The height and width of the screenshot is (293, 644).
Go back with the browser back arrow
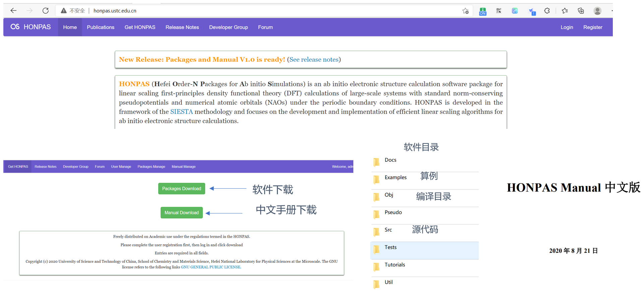point(13,11)
